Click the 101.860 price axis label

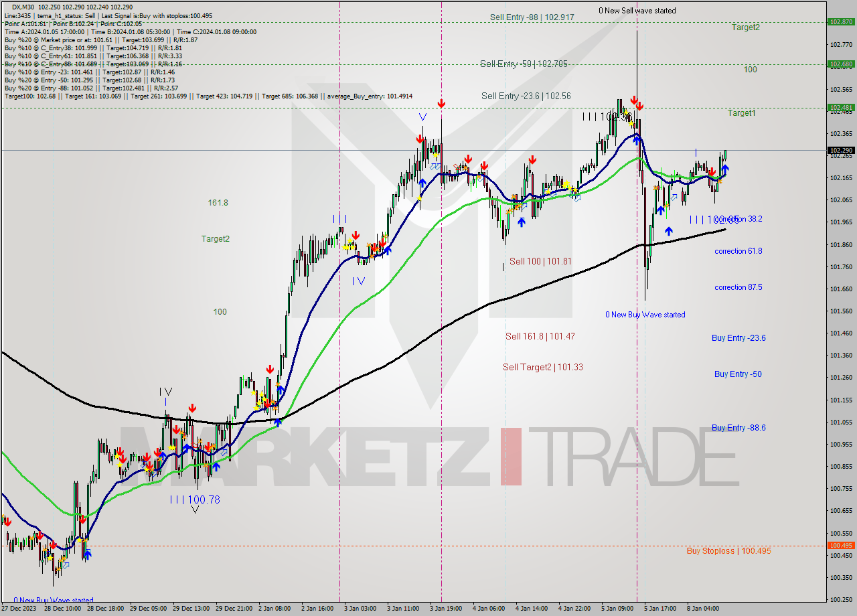[841, 244]
